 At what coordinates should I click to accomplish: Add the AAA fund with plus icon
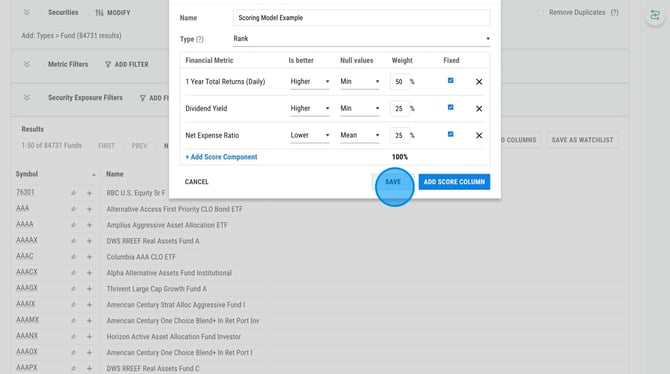tap(89, 209)
